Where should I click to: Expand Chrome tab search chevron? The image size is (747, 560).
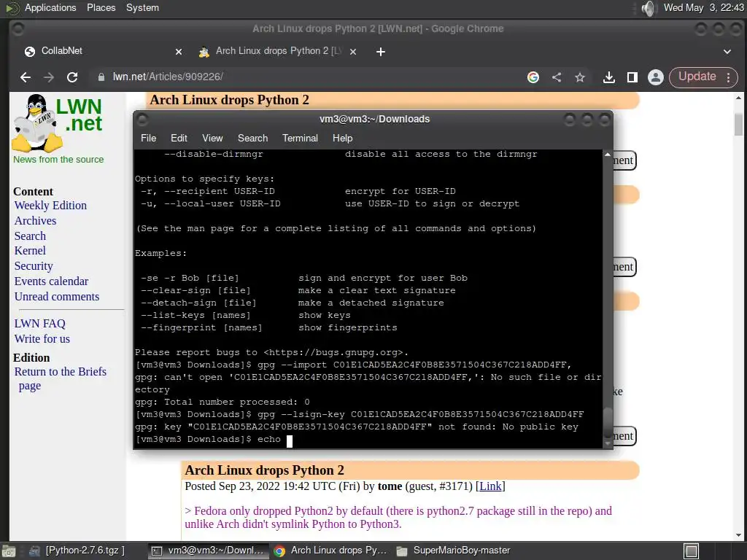click(727, 52)
